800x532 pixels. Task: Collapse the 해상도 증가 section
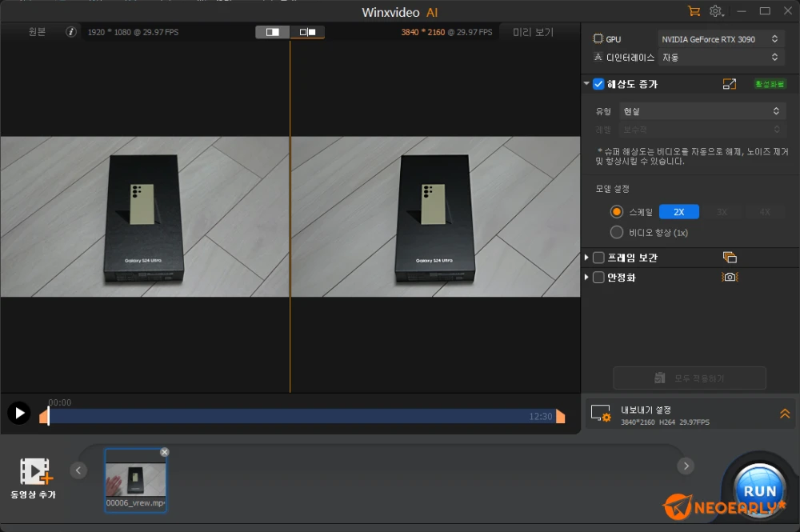(x=586, y=83)
